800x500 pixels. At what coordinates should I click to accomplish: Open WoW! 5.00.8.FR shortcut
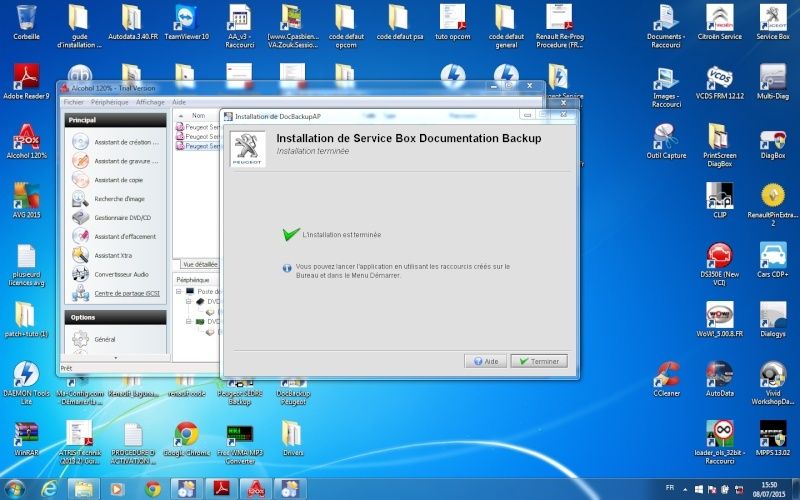(719, 319)
